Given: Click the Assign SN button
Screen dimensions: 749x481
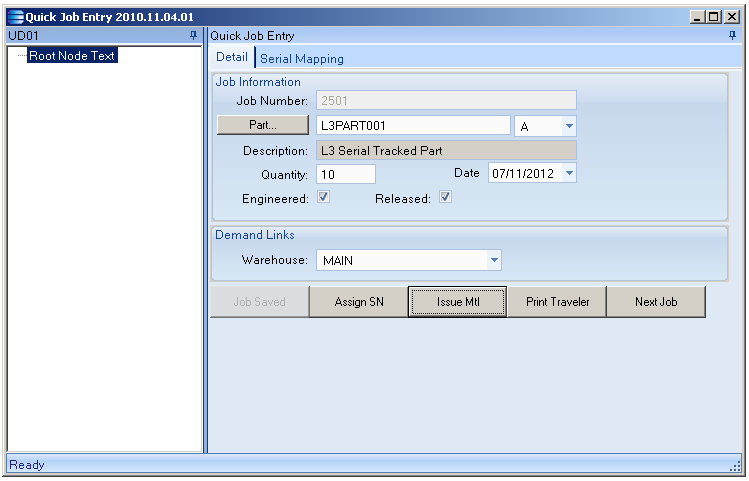Looking at the screenshot, I should [x=359, y=301].
